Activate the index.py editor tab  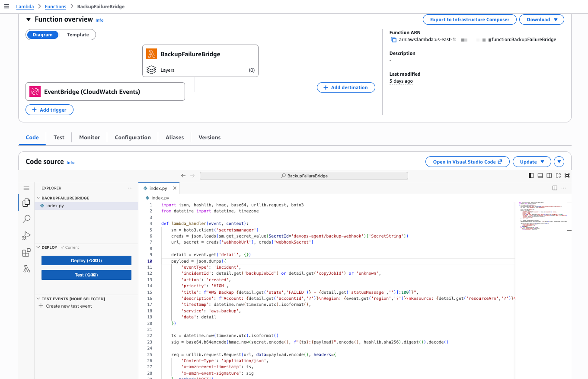coord(158,188)
